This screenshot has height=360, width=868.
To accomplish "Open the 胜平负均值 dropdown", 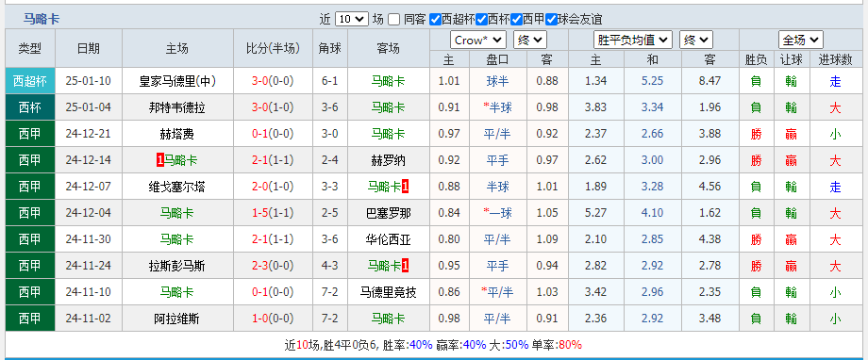I will pyautogui.click(x=633, y=40).
